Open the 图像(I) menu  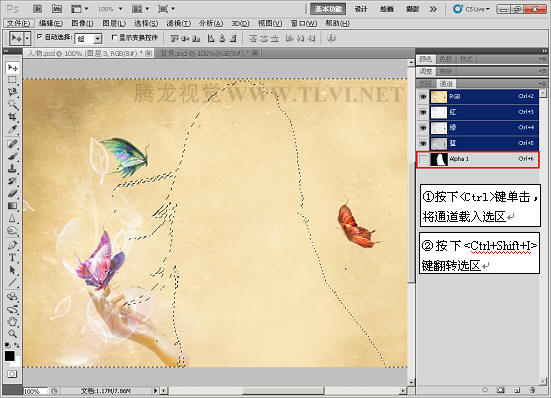coord(83,24)
